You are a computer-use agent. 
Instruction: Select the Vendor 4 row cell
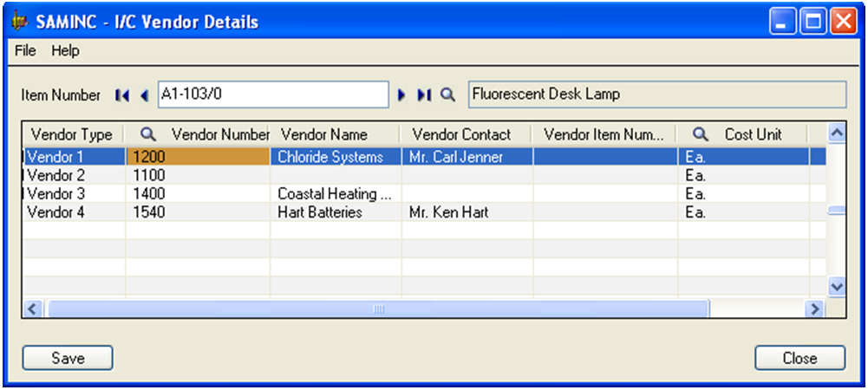(74, 212)
